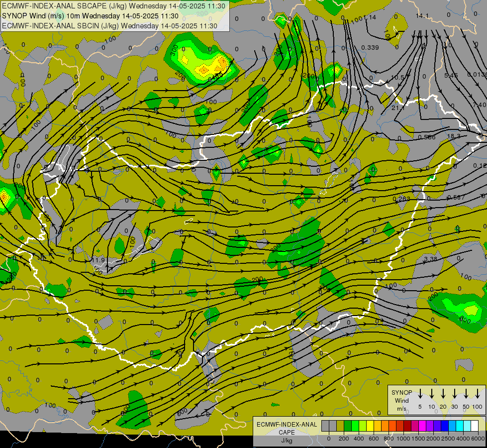Click the '1000' tick on CAPE scale
Viewport: 487px width, 448px height.
(x=403, y=439)
